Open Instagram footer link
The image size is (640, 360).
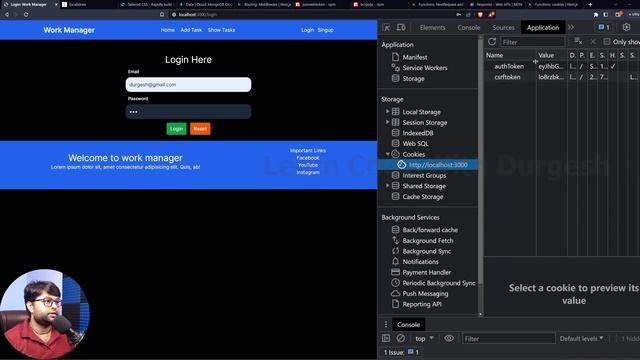point(308,172)
